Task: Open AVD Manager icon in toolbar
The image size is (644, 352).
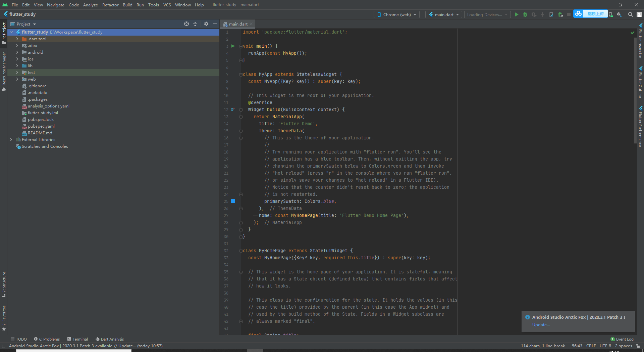Action: tap(611, 14)
